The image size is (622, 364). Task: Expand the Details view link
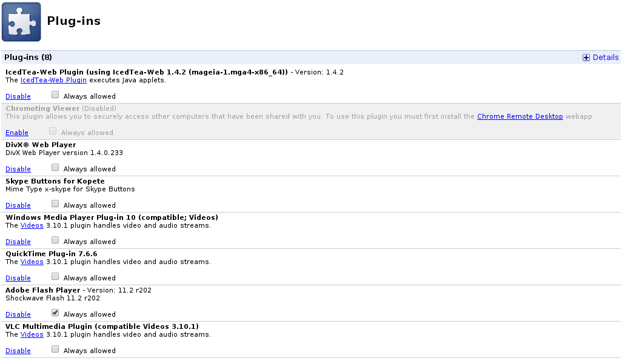606,58
